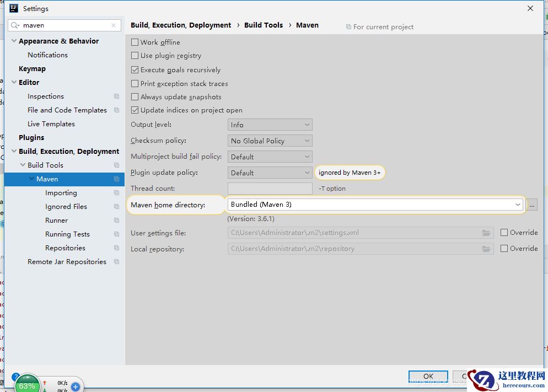Enable the Work offline checkbox
Image resolution: width=548 pixels, height=392 pixels.
[x=135, y=42]
